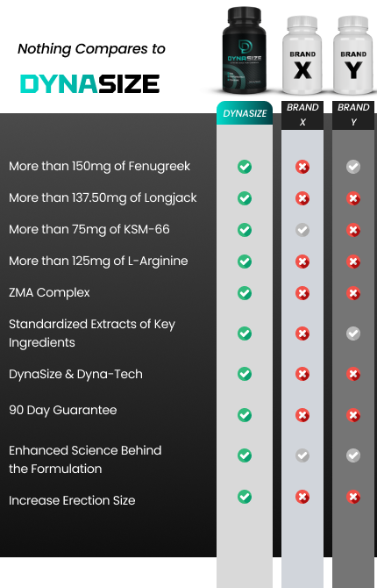The image size is (377, 588).
Task: Click DynaSize green check for ZMA Complex
Action: [245, 292]
